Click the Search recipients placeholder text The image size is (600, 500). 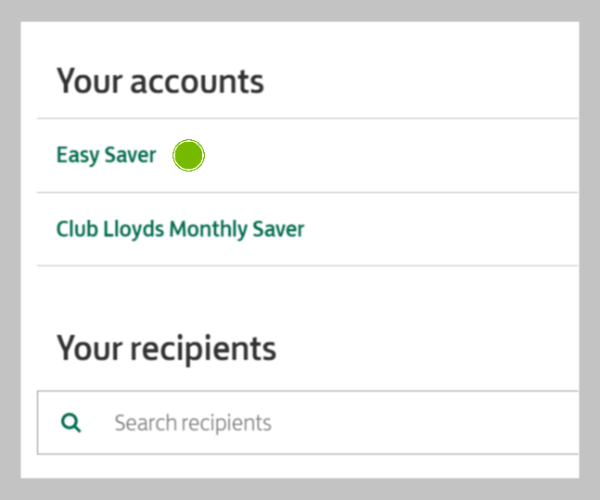193,423
